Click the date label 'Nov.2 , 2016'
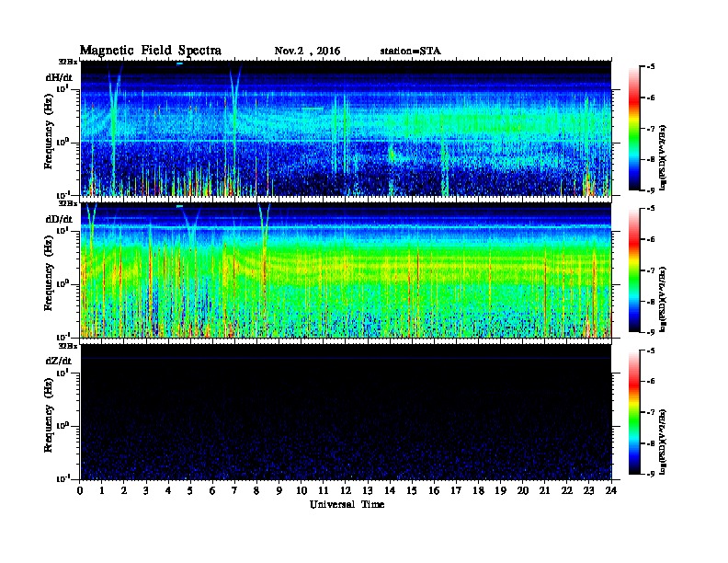Screen dimensions: 728x563 click(x=307, y=51)
